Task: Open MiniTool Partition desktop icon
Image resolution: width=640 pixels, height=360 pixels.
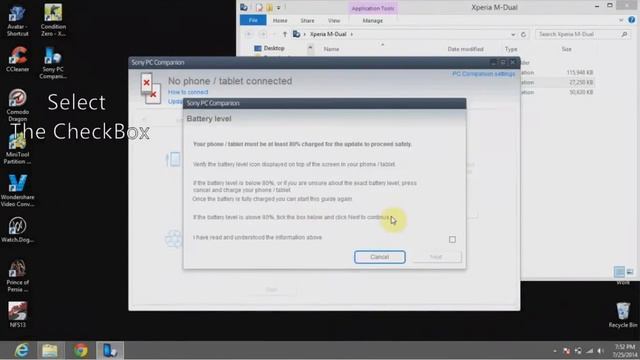Action: coord(17,149)
